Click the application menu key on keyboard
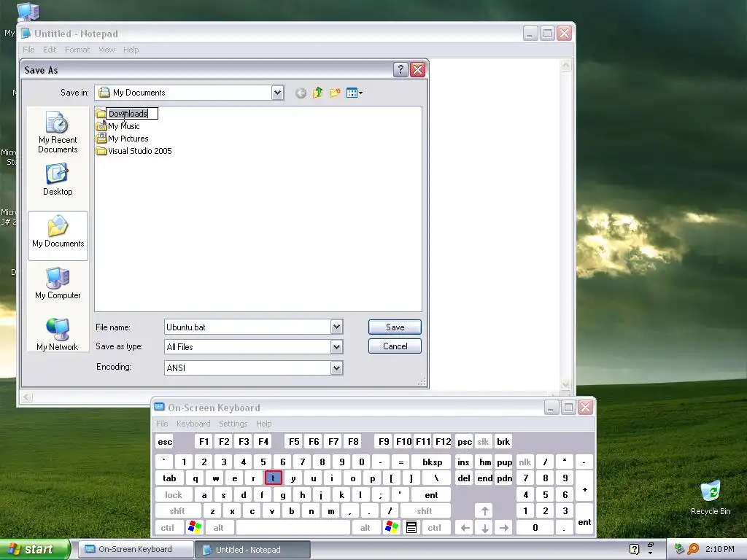747x560 pixels. pos(411,527)
